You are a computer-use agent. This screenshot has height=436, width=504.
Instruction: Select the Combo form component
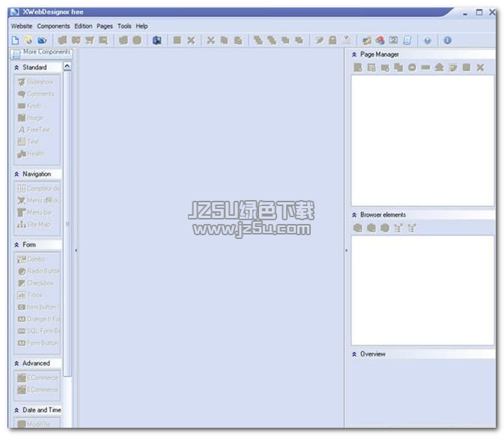coord(31,259)
